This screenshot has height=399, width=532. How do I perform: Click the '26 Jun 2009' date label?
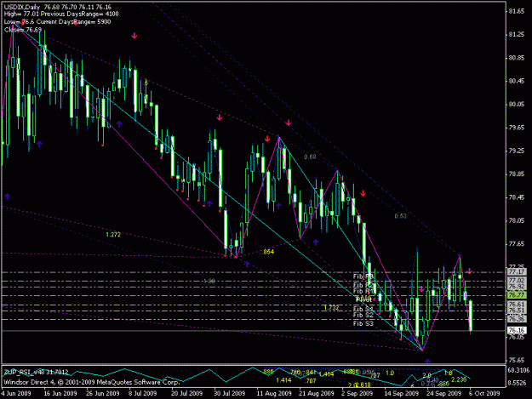pos(103,393)
